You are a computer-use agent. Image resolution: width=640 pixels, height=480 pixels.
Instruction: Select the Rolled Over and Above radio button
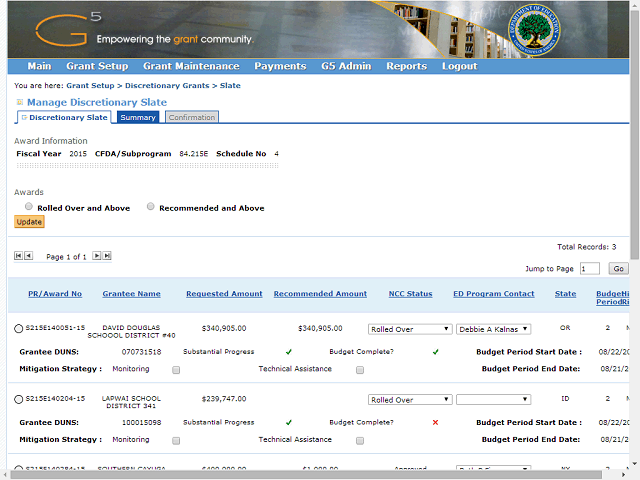29,207
